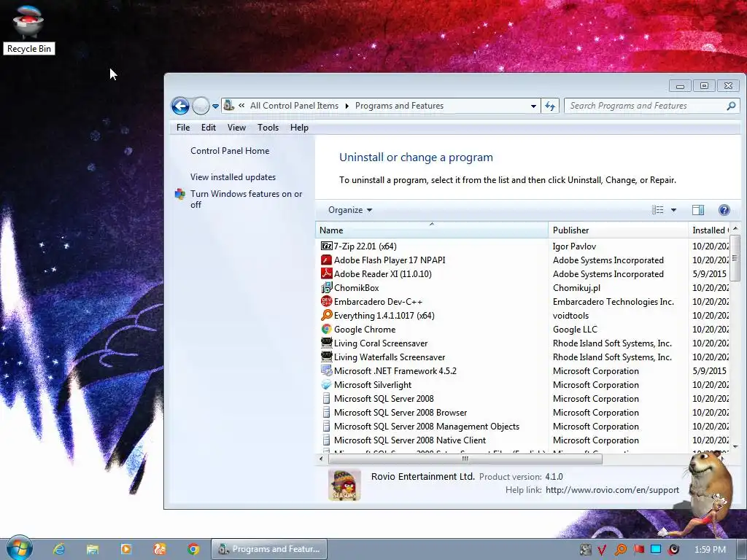This screenshot has width=747, height=560.
Task: Go back with the blue Back arrow
Action: pyautogui.click(x=181, y=106)
